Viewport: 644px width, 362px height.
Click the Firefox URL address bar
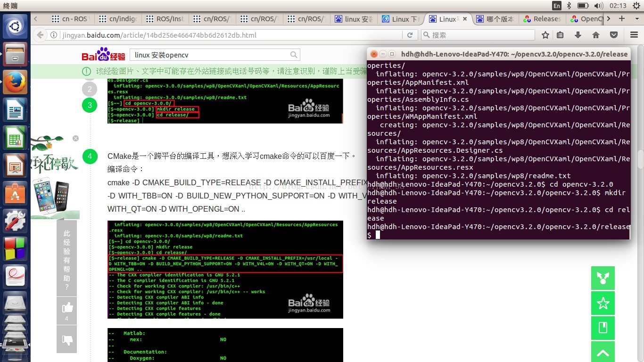tap(231, 35)
